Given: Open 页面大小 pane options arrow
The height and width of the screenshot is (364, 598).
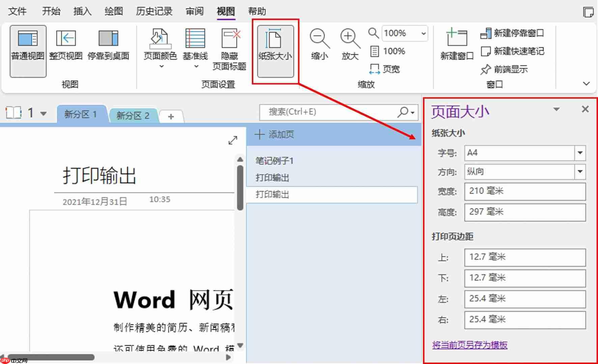Looking at the screenshot, I should coord(557,109).
